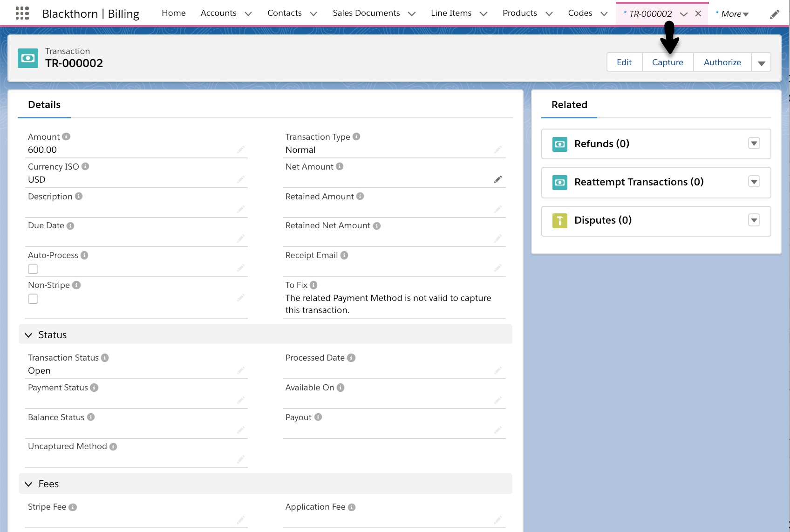Screen dimensions: 790x532
Task: Go to the Home tab
Action: (x=174, y=13)
